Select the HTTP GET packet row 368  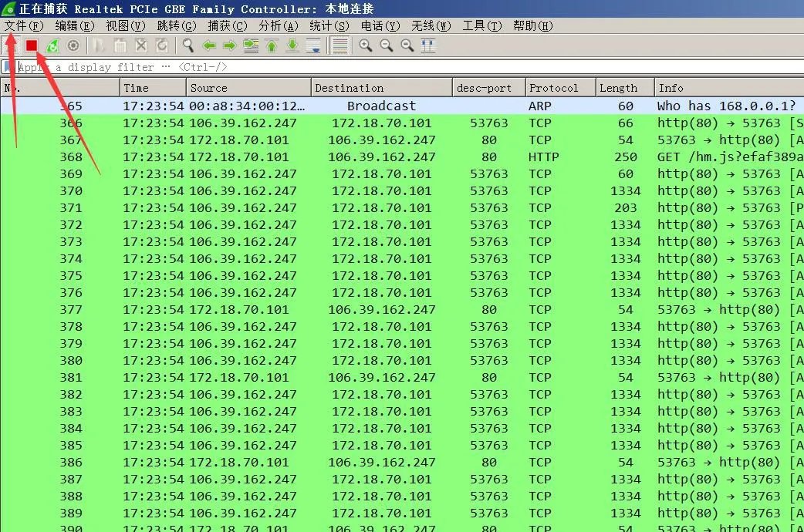point(309,157)
